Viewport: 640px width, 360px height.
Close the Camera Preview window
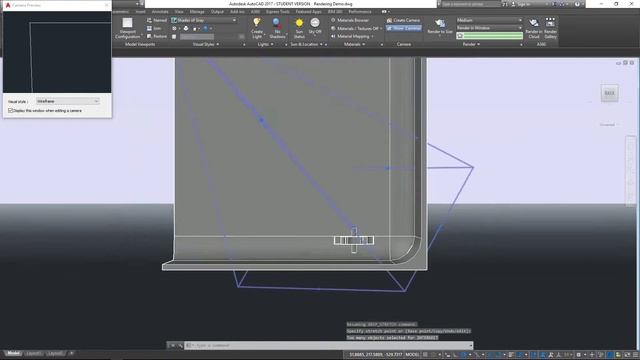click(x=107, y=5)
